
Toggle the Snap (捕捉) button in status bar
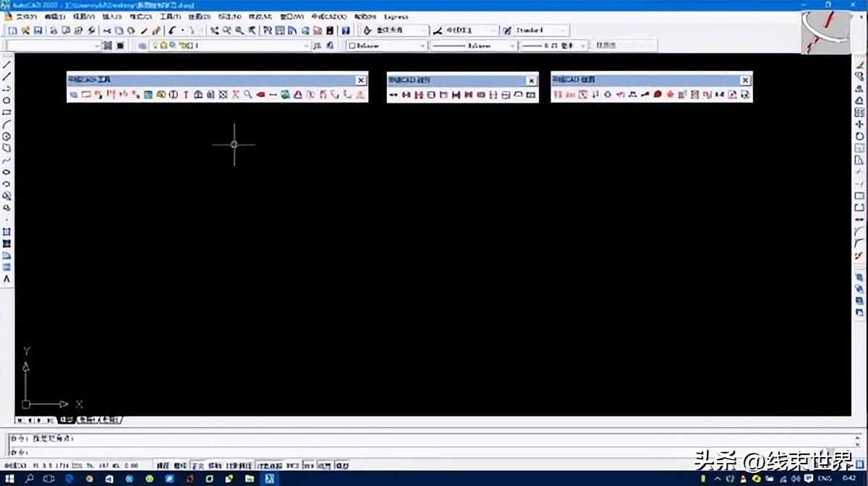click(163, 466)
